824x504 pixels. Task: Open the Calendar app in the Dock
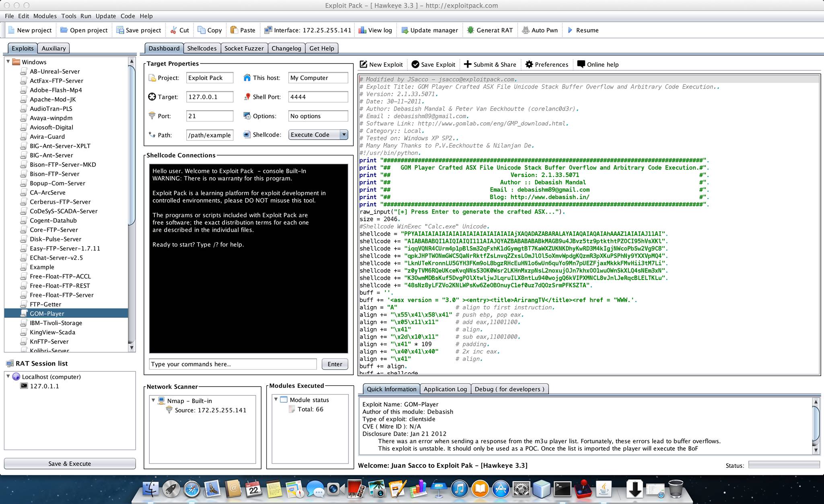point(253,489)
